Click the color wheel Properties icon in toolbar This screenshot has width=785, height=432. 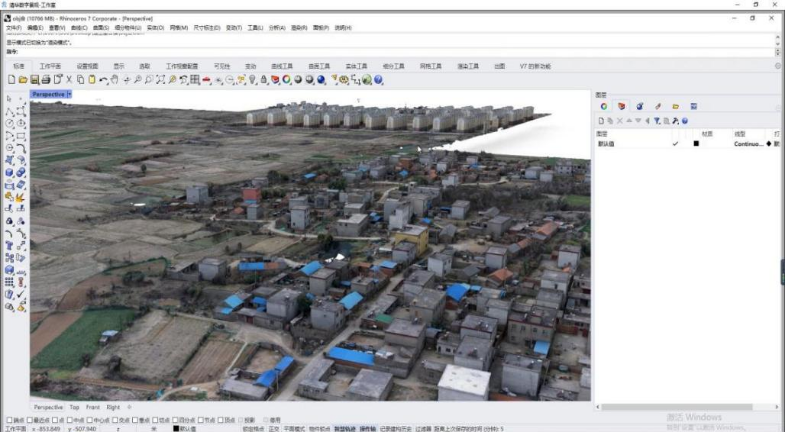point(287,80)
